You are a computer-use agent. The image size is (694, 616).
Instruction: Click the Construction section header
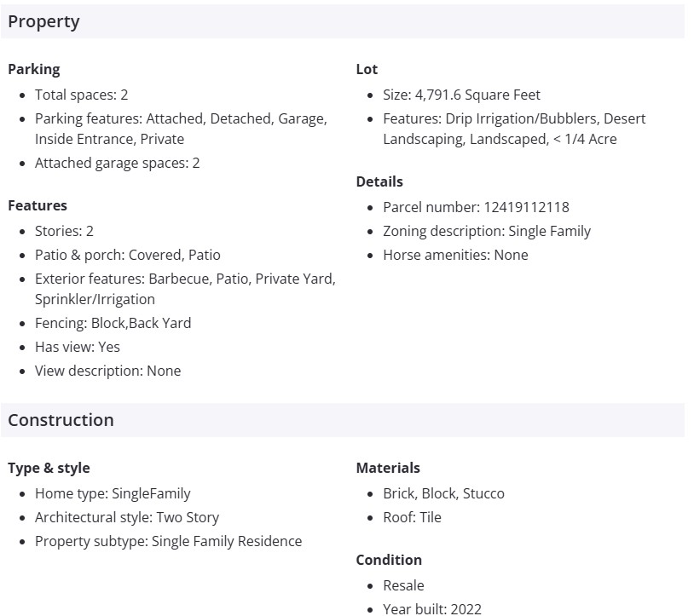coord(61,420)
